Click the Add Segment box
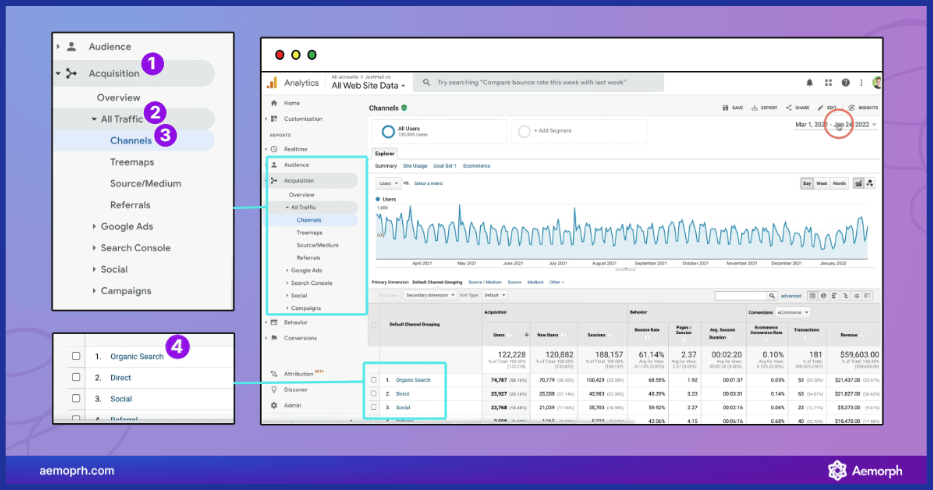This screenshot has width=933, height=490. [x=556, y=131]
